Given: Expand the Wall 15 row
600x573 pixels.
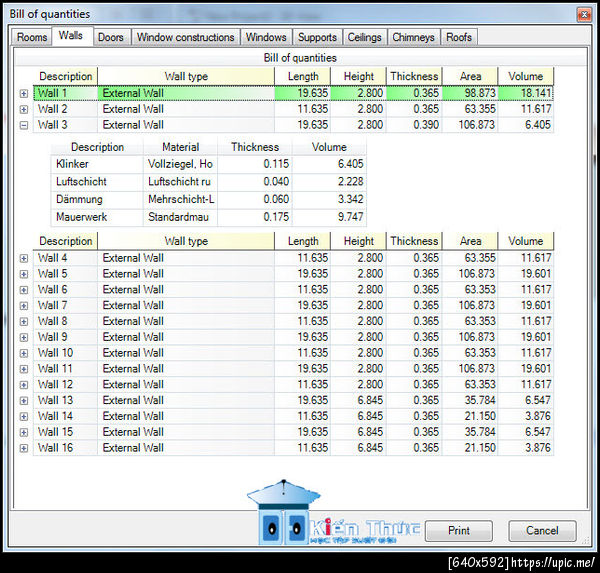Looking at the screenshot, I should [x=24, y=432].
